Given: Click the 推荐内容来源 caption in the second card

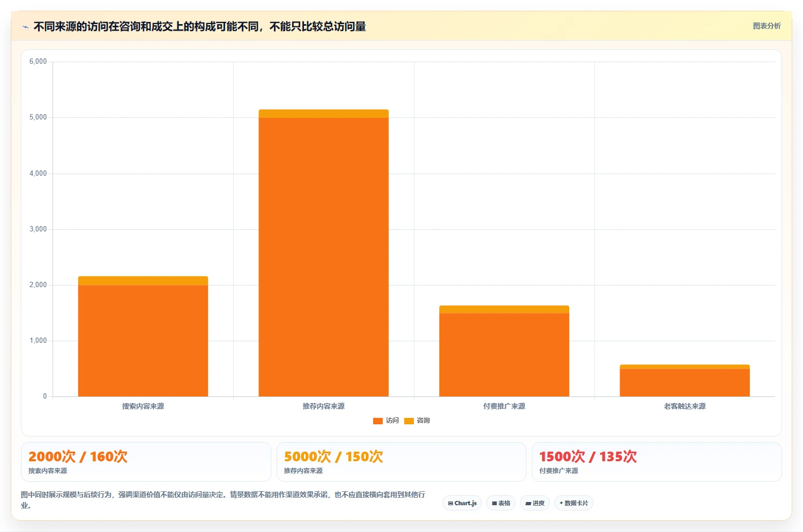Looking at the screenshot, I should [x=303, y=471].
